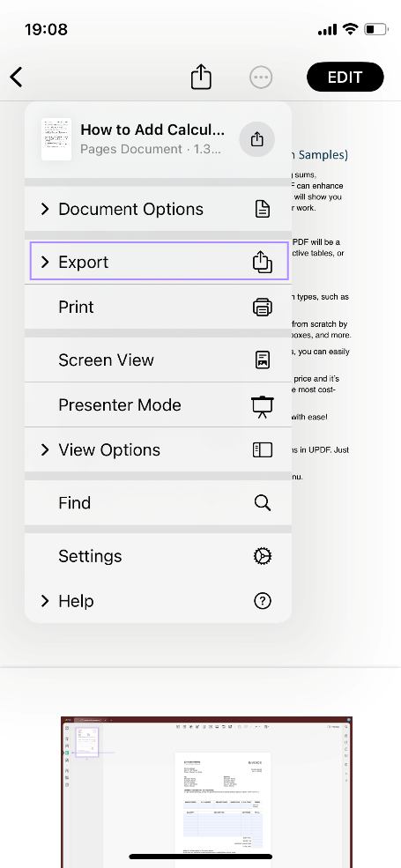Tap the Wi-Fi status icon
This screenshot has height=868, width=401.
pyautogui.click(x=350, y=29)
